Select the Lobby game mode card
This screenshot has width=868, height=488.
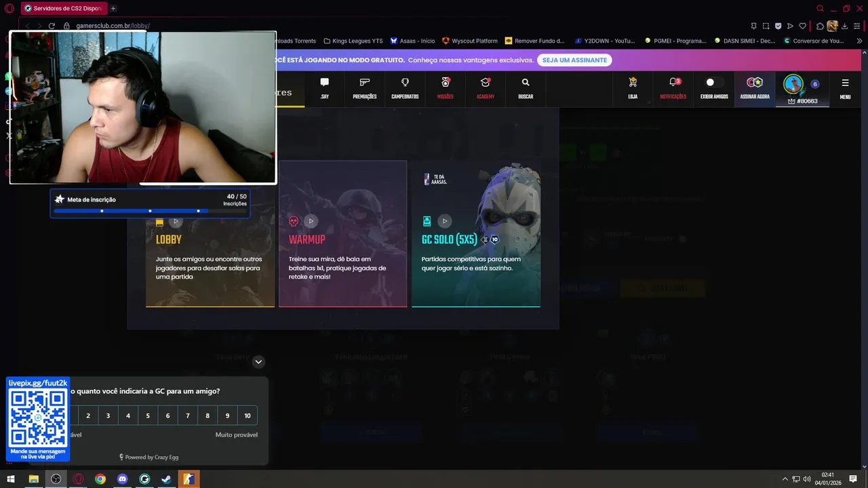[210, 234]
